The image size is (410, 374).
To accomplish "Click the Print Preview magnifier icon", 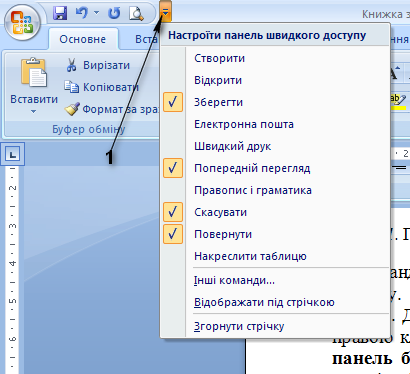I will (136, 13).
